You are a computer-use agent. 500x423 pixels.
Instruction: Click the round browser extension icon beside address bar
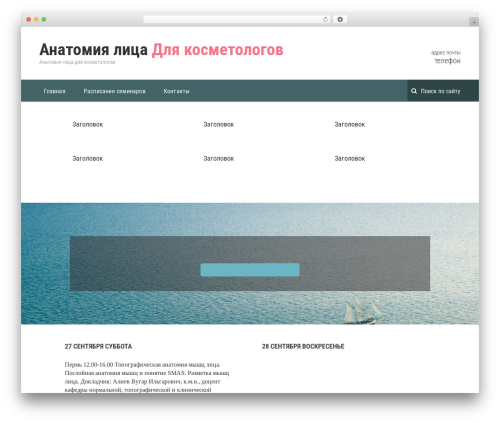(340, 20)
